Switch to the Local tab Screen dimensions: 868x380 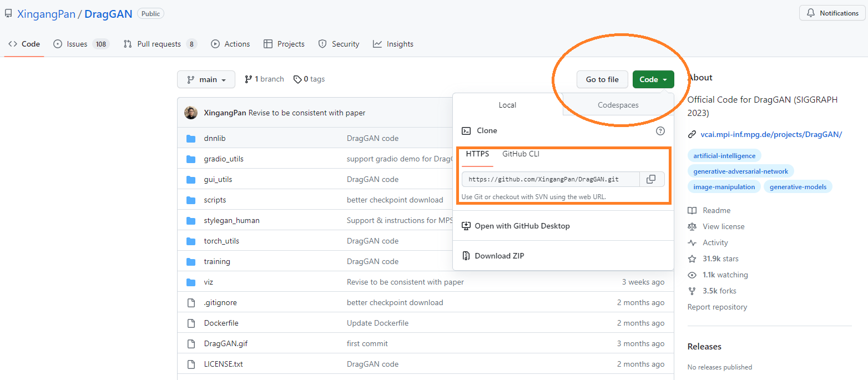[507, 105]
